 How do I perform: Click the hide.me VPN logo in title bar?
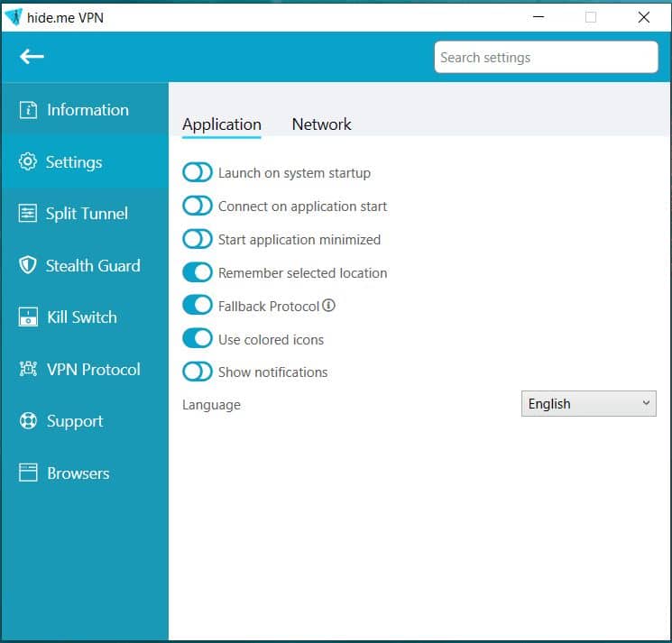tap(14, 17)
